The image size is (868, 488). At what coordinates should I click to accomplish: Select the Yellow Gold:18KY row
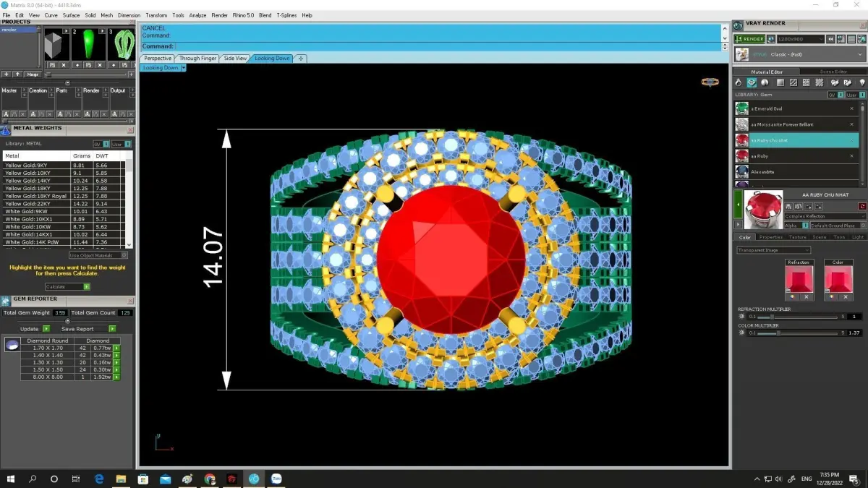point(64,188)
